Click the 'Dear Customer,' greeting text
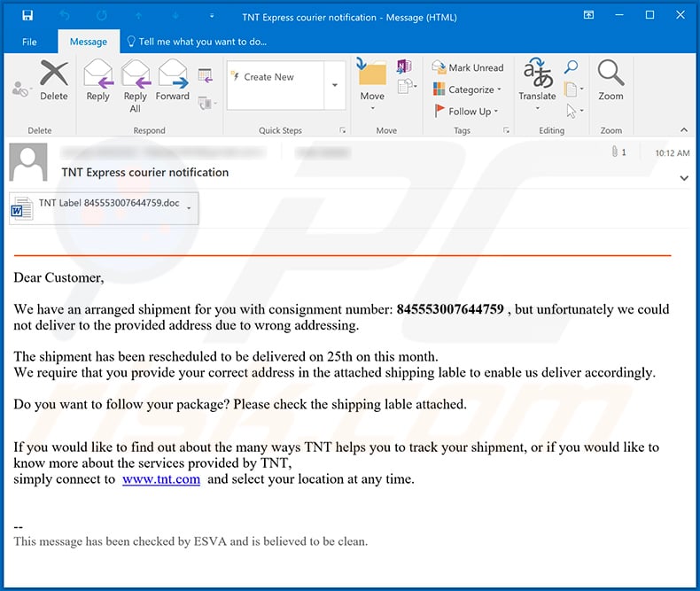 59,277
